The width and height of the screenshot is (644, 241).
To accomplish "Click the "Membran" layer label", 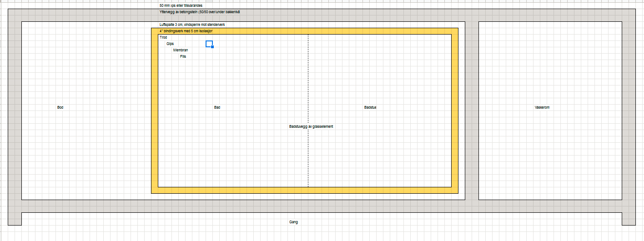I will pyautogui.click(x=181, y=50).
